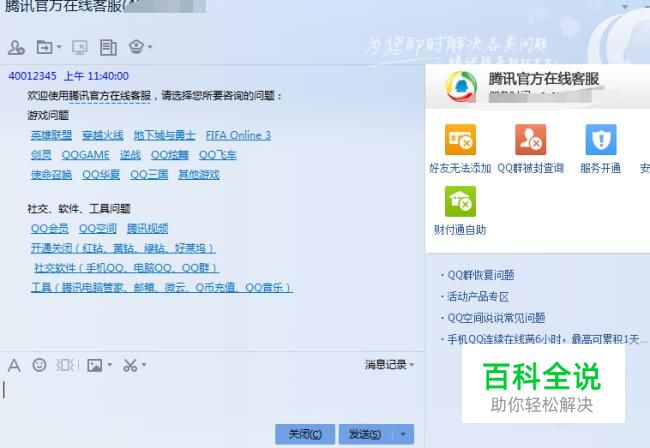Select the screenshot scissors tool

click(130, 365)
